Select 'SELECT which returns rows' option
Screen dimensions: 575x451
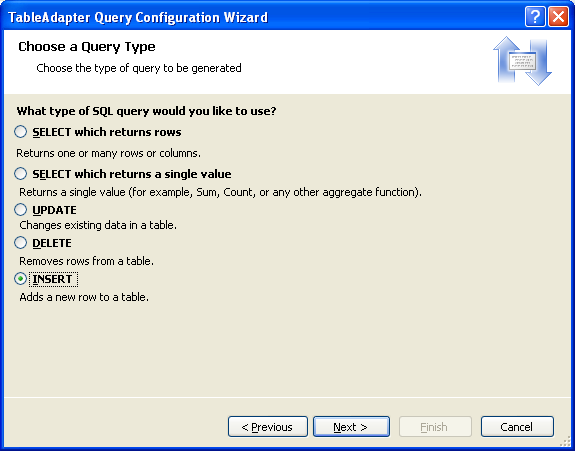(21, 132)
